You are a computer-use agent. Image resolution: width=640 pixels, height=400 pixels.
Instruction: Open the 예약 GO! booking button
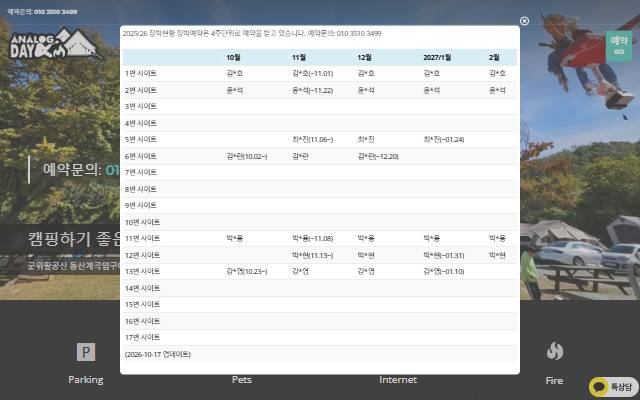coord(619,46)
